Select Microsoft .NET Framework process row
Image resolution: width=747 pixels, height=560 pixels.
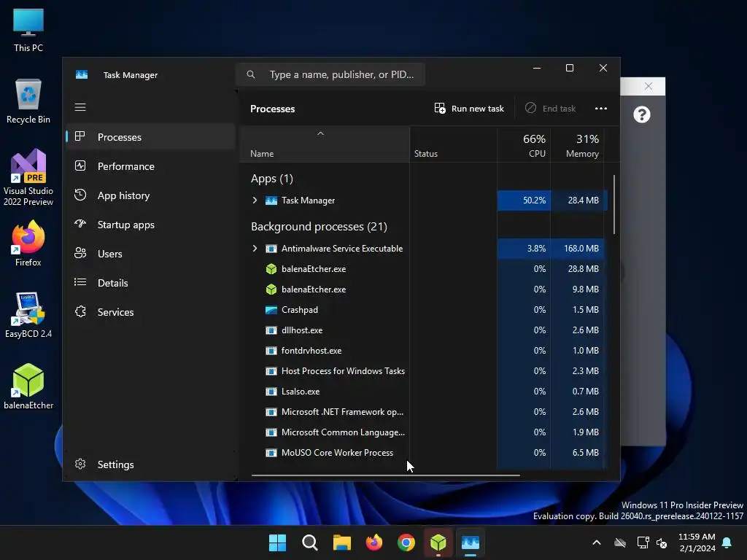(424, 412)
